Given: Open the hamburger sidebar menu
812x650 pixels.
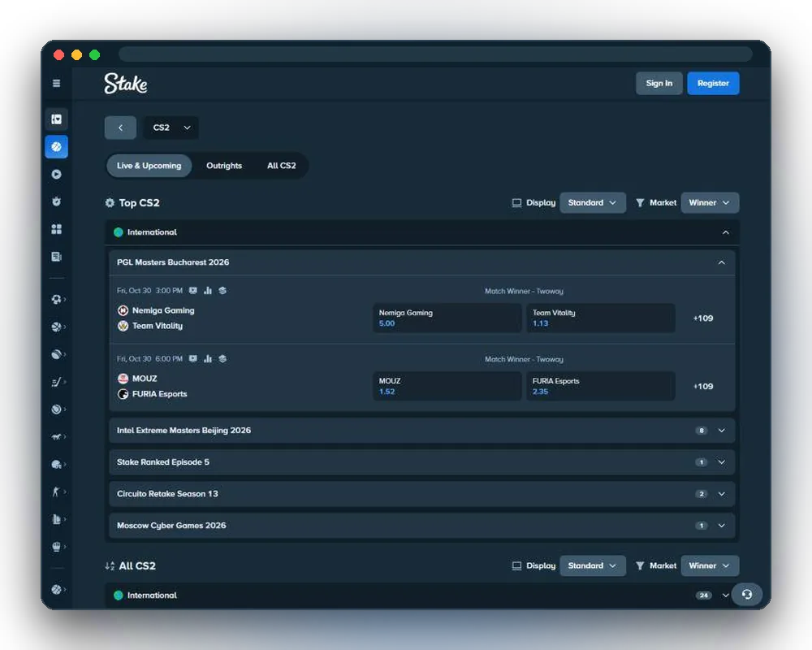Looking at the screenshot, I should point(57,83).
